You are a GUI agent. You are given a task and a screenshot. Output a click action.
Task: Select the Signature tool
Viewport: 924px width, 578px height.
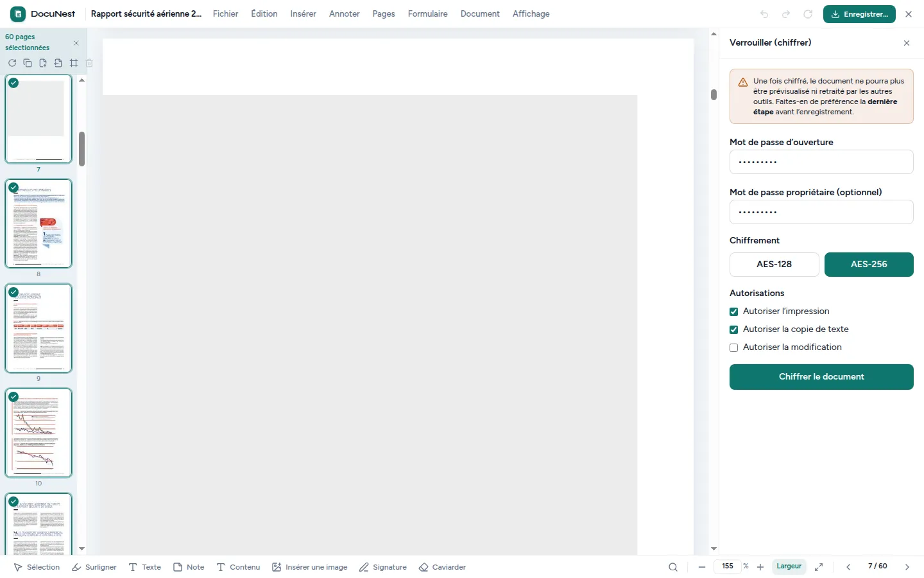(x=383, y=567)
